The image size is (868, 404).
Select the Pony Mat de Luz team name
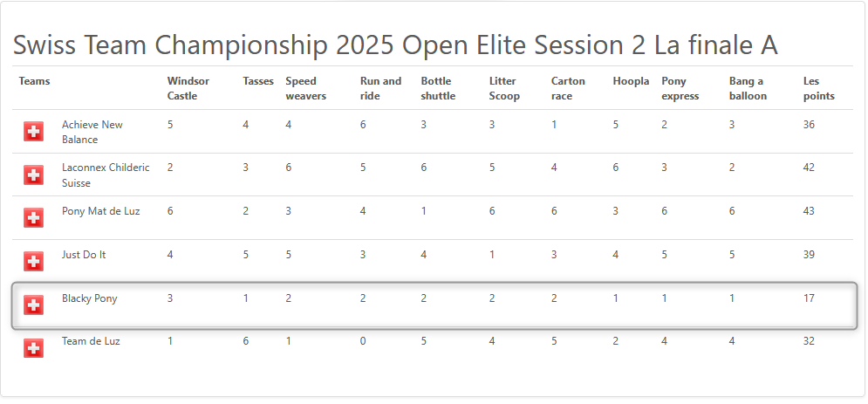[100, 211]
